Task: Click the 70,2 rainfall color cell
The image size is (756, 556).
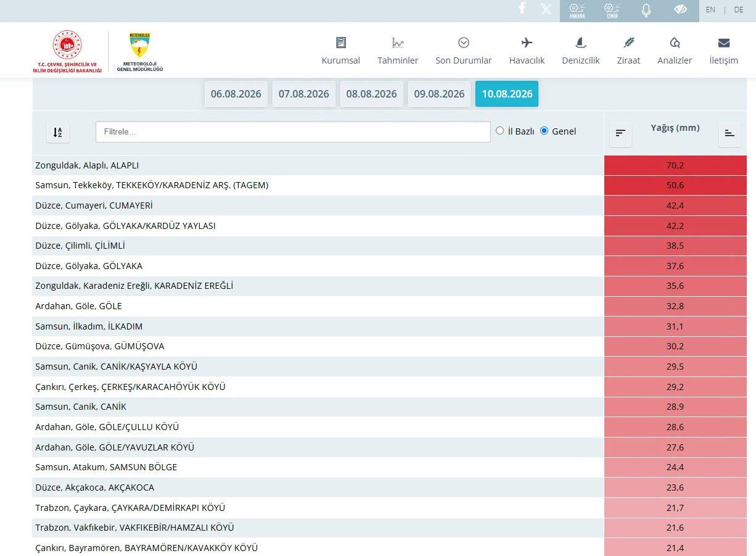Action: click(x=675, y=165)
